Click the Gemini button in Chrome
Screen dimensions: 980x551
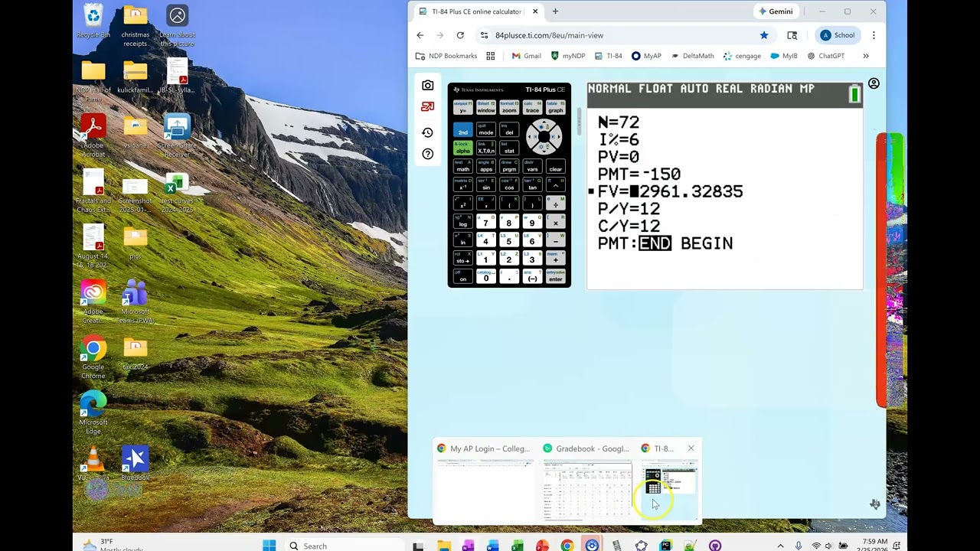point(776,11)
